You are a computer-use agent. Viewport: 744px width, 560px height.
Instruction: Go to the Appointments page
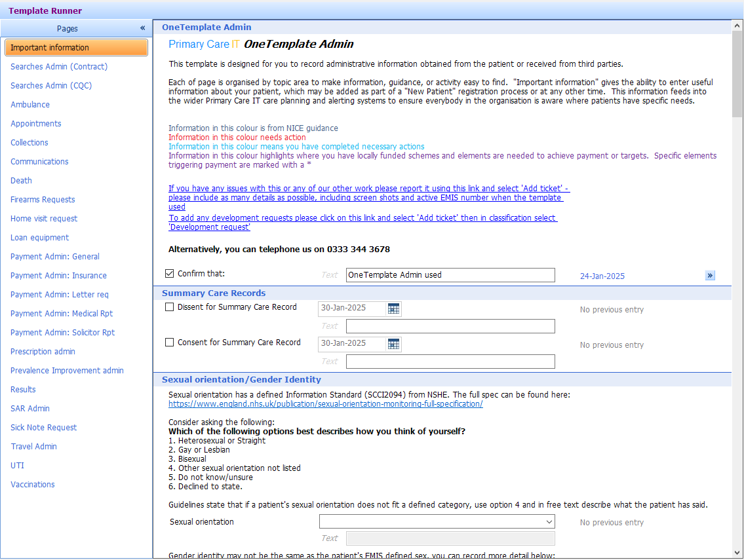tap(36, 123)
